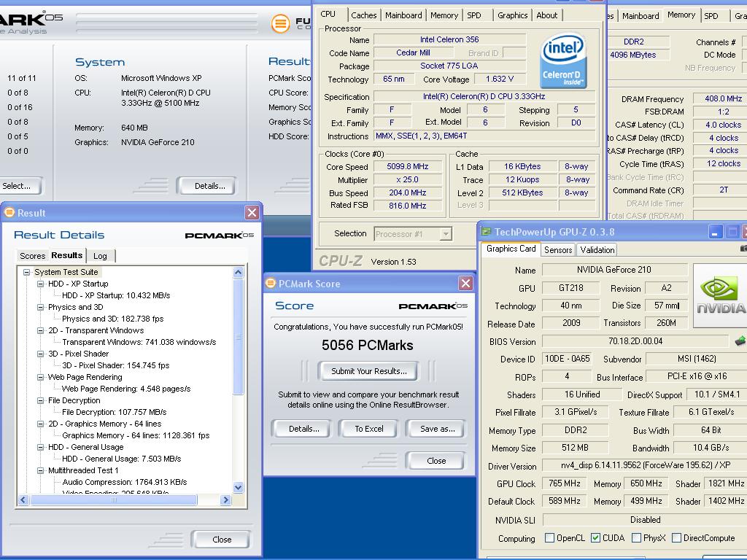Screen dimensions: 747x560
Task: Collapse the HDD - XP Startup node
Action: [x=41, y=284]
